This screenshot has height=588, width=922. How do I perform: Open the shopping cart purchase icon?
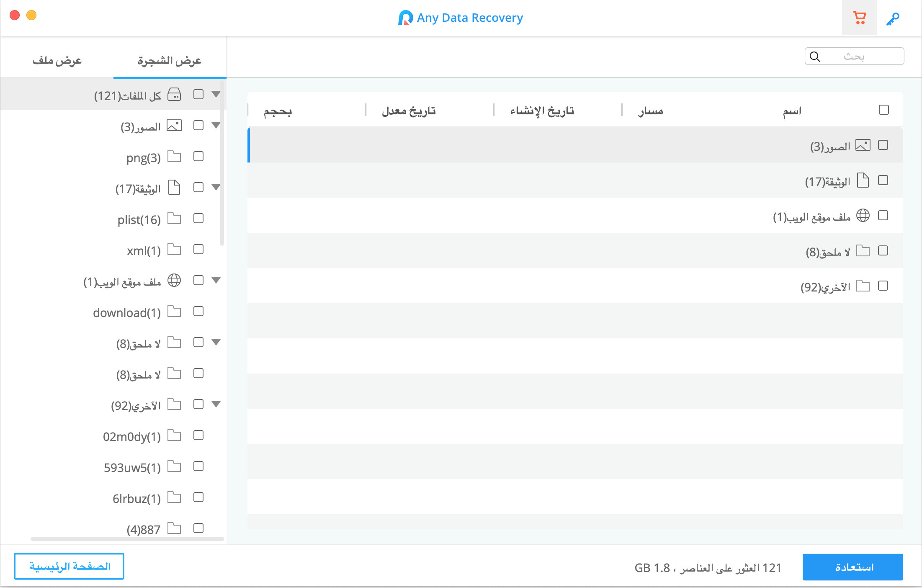pyautogui.click(x=859, y=18)
